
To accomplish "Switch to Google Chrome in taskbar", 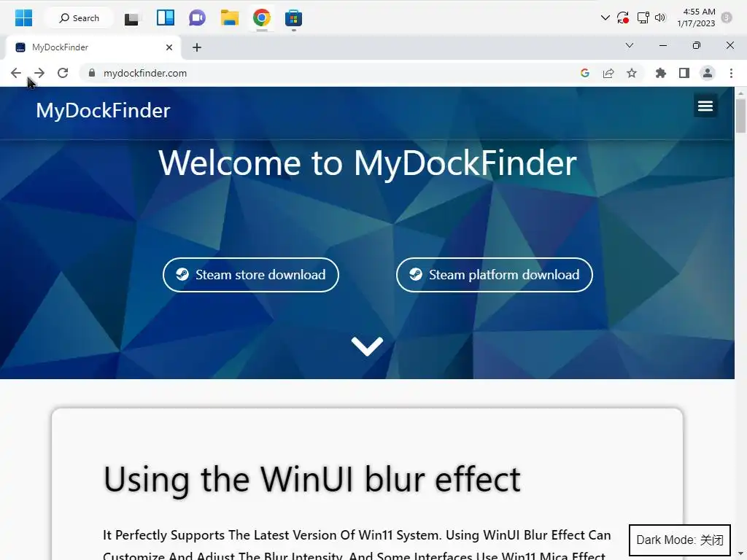I will 262,18.
